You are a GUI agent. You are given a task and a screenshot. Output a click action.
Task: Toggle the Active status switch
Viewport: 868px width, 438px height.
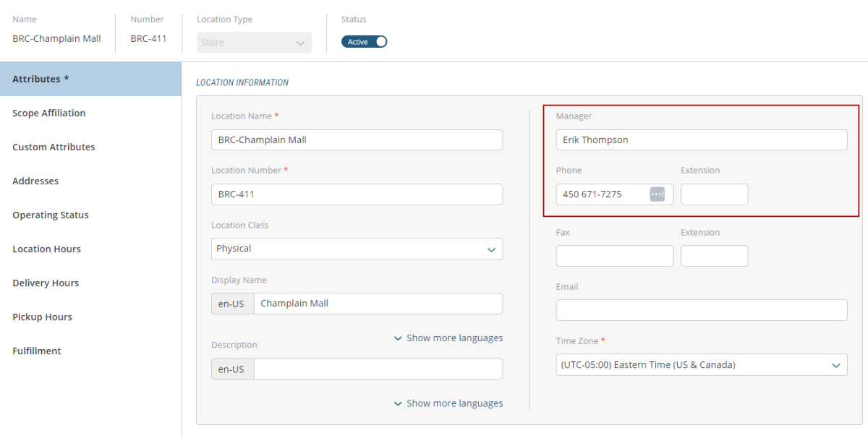click(x=365, y=42)
